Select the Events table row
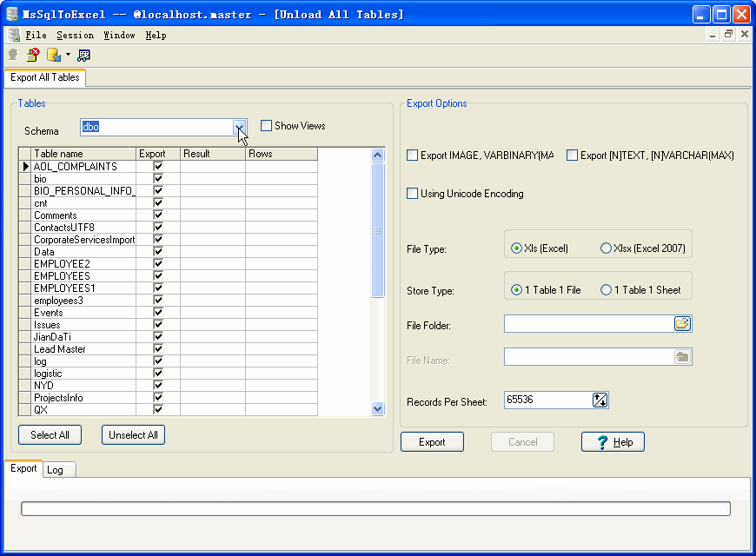756x556 pixels. [168, 313]
